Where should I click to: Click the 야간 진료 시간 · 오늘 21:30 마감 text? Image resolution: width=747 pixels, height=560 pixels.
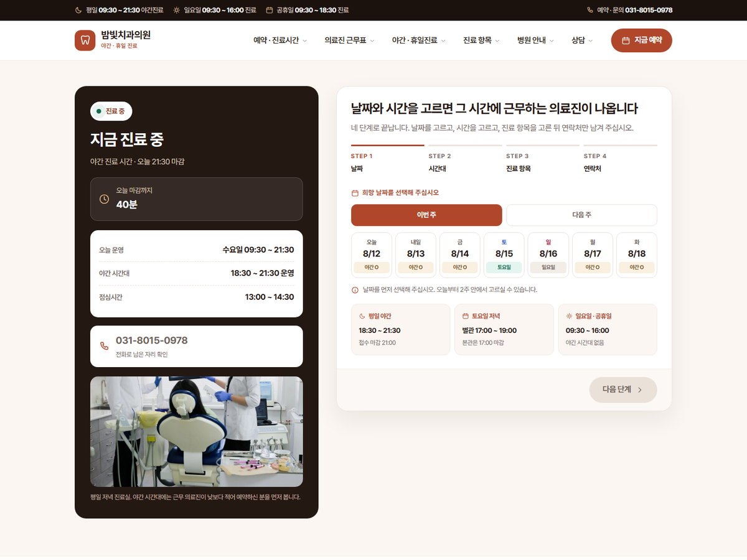click(x=138, y=162)
